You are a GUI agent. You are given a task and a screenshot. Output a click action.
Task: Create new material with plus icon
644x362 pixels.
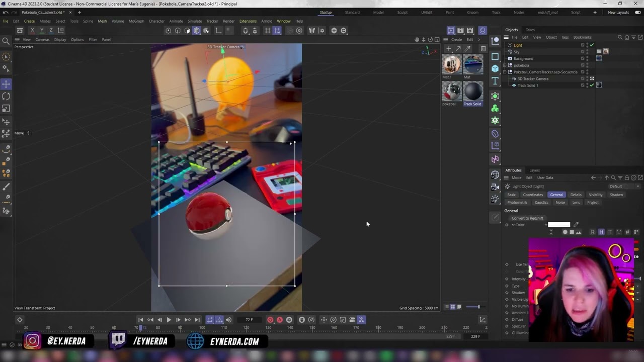tap(449, 49)
